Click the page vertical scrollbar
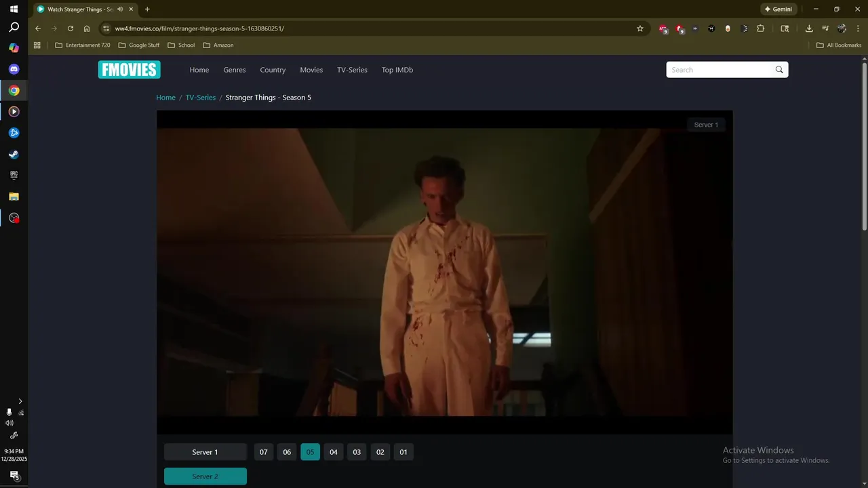The height and width of the screenshot is (488, 868). (x=864, y=146)
